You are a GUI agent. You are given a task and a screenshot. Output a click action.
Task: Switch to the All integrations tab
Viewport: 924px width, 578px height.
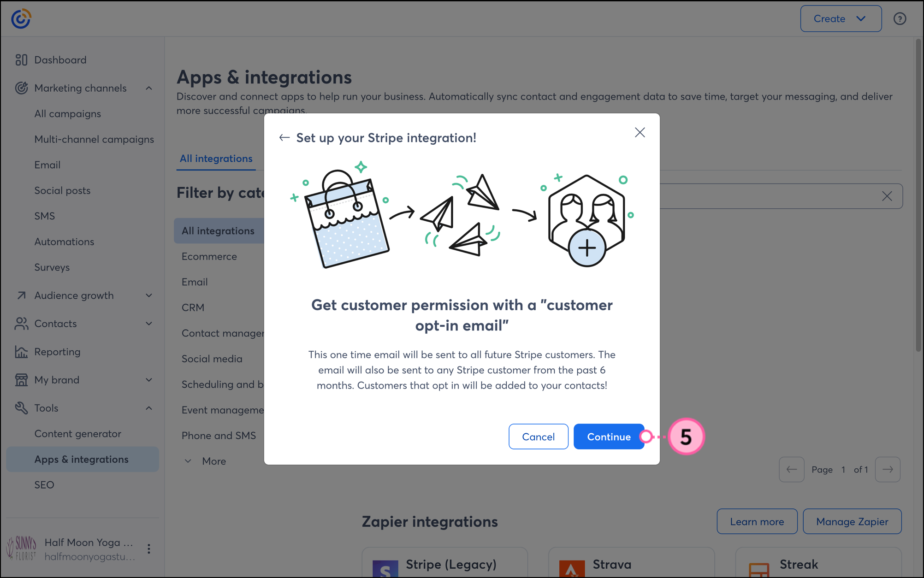pyautogui.click(x=216, y=159)
